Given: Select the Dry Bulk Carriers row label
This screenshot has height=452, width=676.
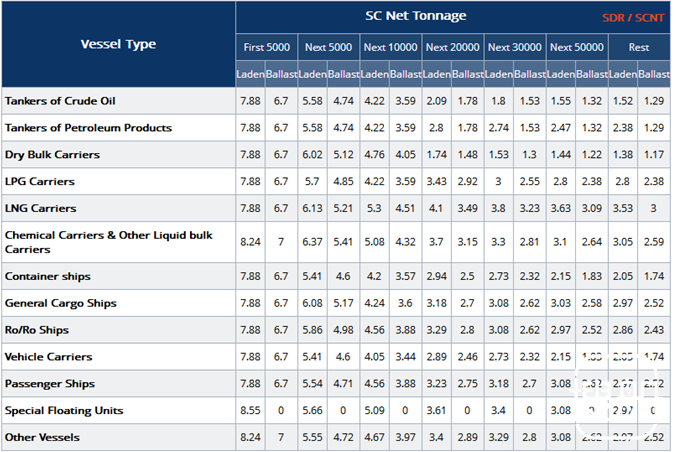Looking at the screenshot, I should [52, 154].
